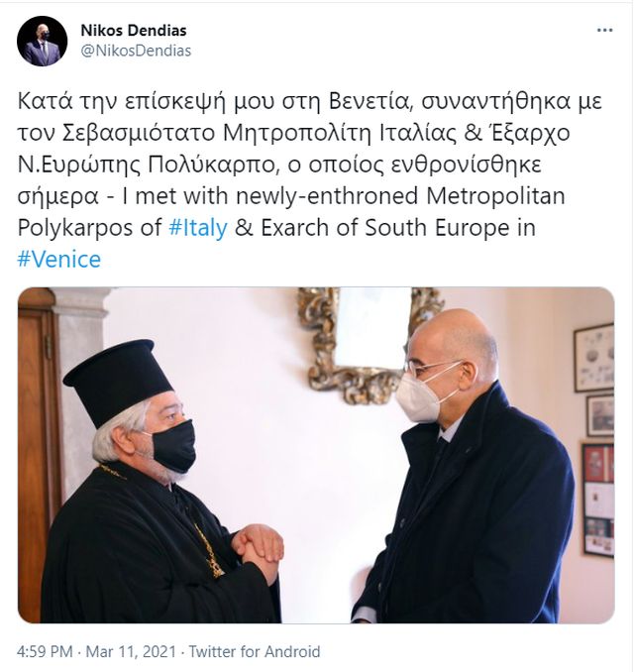Screen dimensions: 634x672
Task: Click the ornate gilded mirror in photo
Action: 369,345
